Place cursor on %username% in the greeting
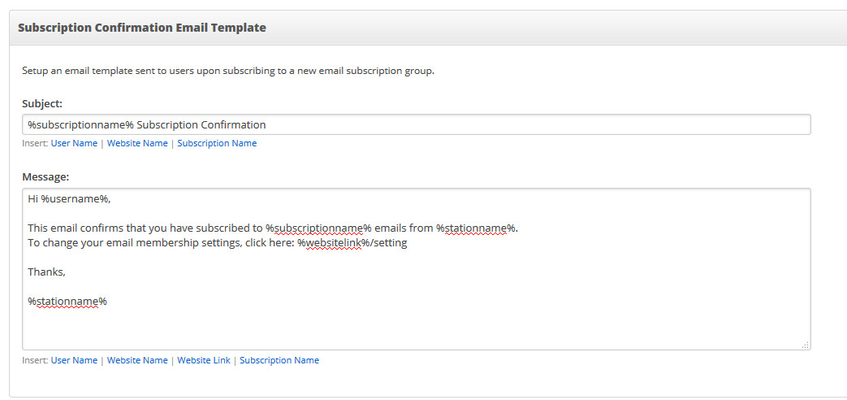847x400 pixels. point(75,199)
